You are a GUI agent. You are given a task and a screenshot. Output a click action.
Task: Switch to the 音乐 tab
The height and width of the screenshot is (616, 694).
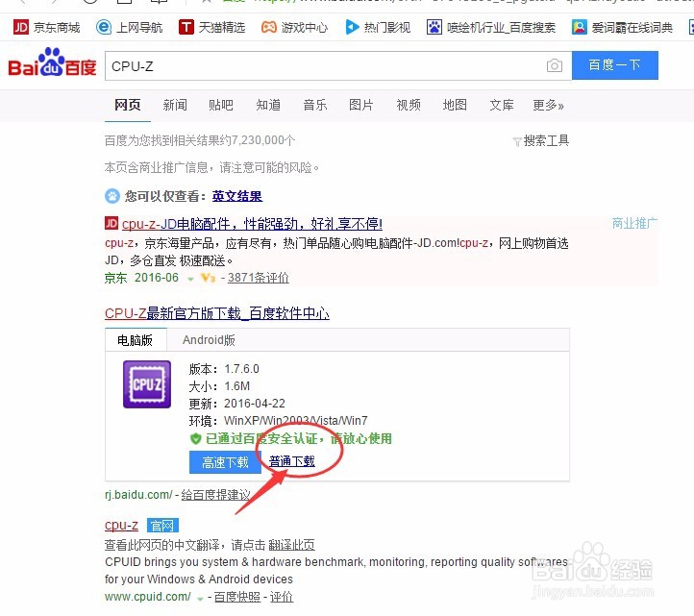(315, 105)
